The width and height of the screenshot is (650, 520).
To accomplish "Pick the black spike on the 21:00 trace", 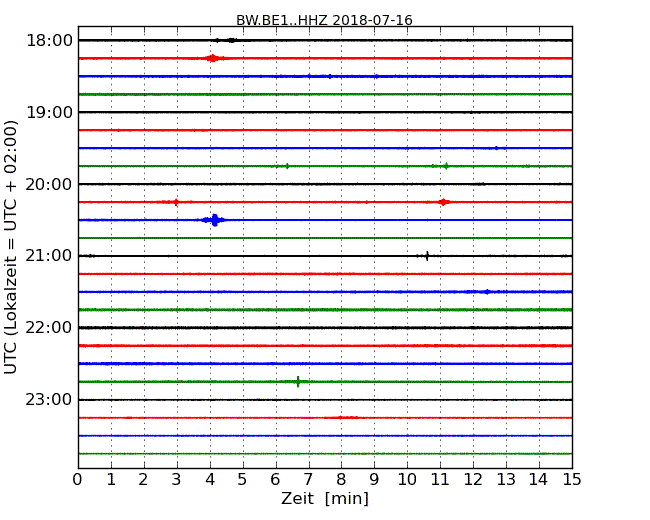I will (x=427, y=256).
